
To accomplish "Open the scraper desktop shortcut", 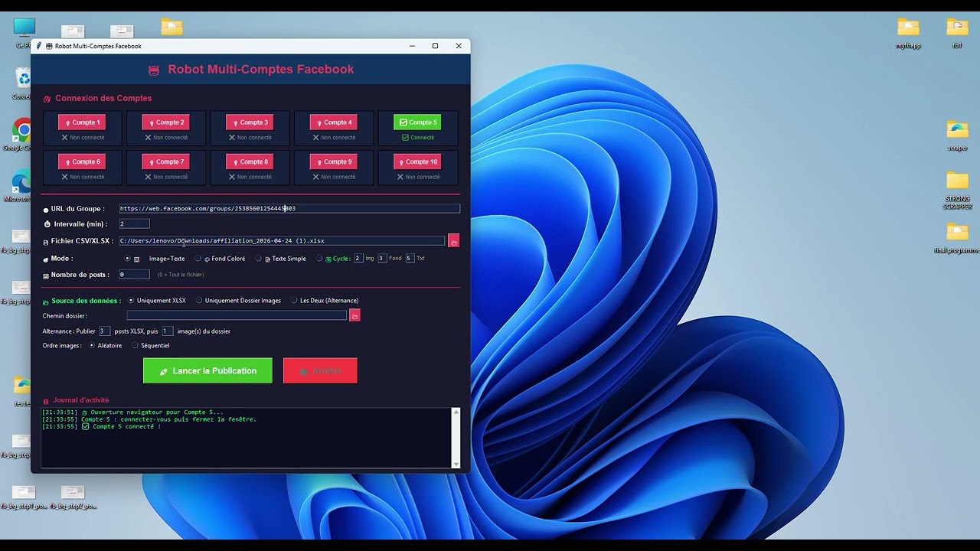I will [957, 135].
